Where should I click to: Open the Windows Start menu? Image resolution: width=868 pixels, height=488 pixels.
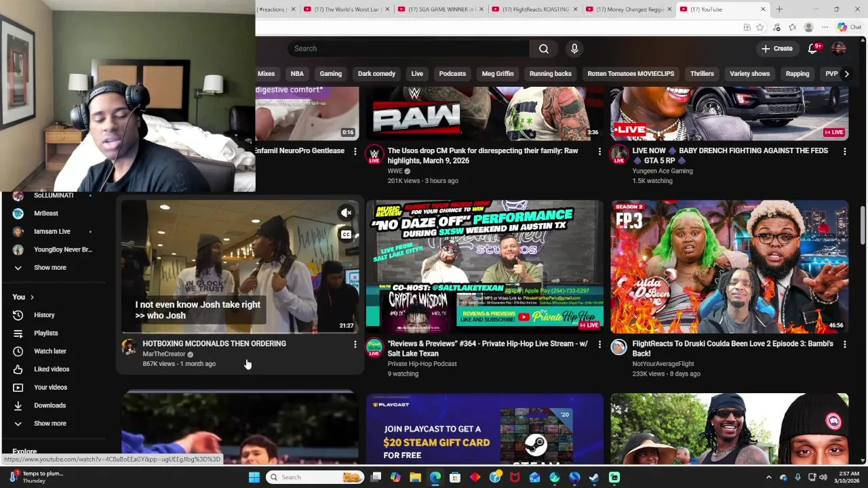click(254, 477)
